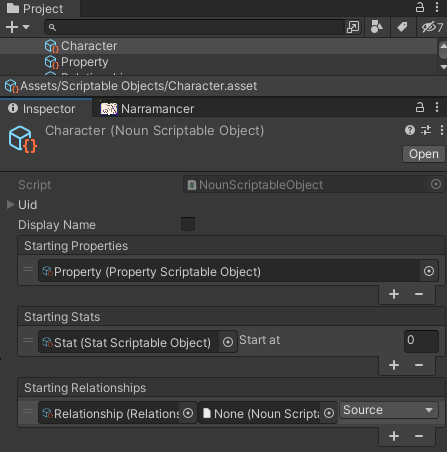447x452 pixels.
Task: Open the Project panel three-dot menu
Action: (x=437, y=7)
